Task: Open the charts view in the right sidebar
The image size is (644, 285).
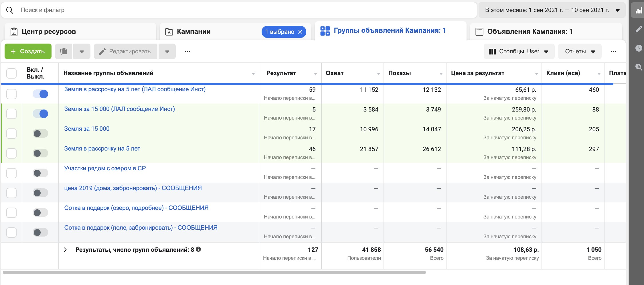Action: [639, 11]
